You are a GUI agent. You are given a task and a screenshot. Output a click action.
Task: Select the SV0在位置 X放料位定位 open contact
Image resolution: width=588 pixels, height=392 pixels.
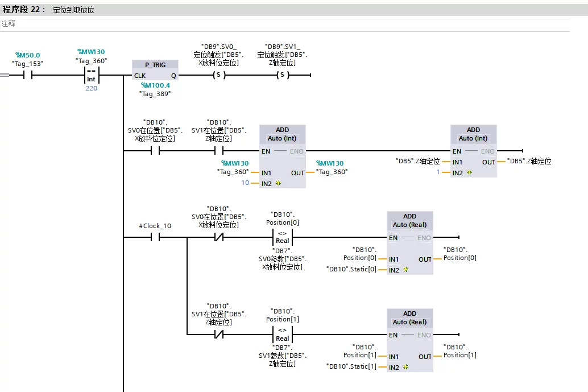point(155,151)
